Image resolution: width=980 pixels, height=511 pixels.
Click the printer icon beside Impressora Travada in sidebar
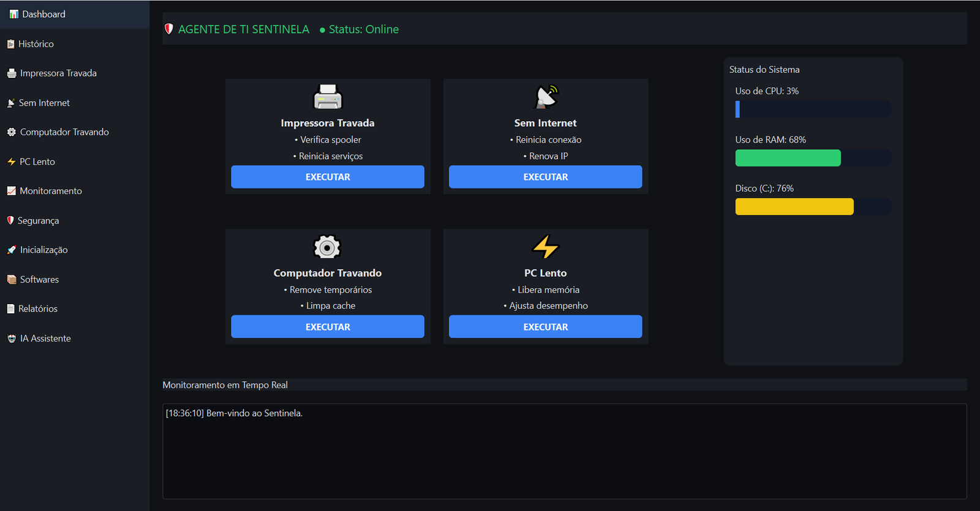click(x=12, y=73)
